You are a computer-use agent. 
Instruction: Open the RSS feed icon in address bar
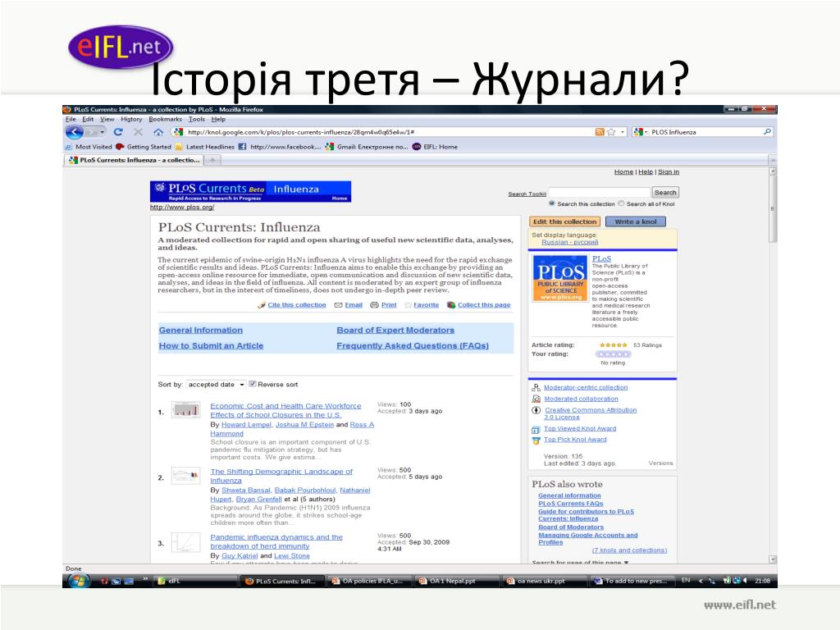(x=600, y=132)
